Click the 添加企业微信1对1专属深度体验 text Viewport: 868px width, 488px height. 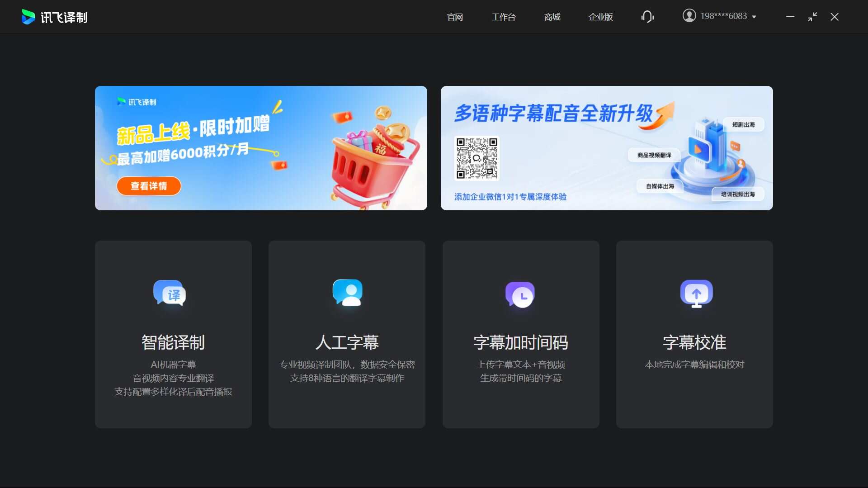510,197
